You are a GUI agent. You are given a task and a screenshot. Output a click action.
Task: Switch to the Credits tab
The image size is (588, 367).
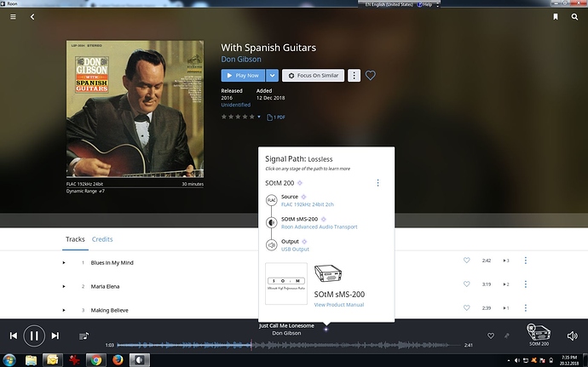(102, 239)
